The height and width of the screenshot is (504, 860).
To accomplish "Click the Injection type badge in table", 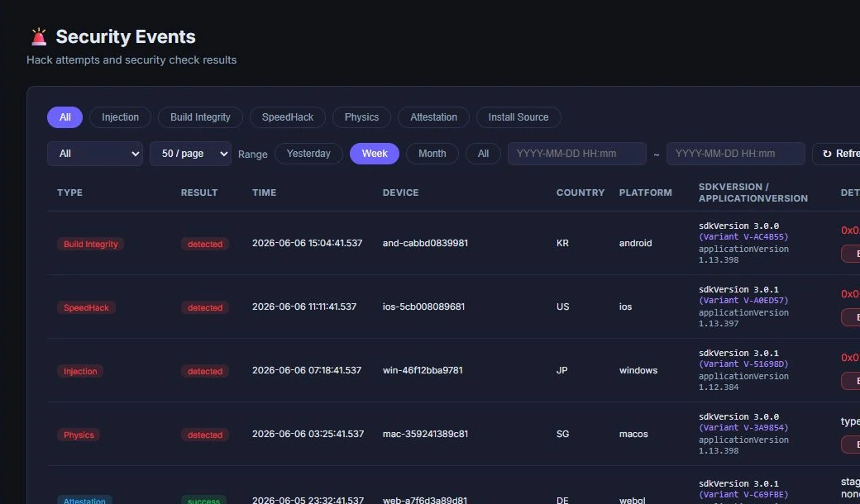I will pyautogui.click(x=80, y=372).
